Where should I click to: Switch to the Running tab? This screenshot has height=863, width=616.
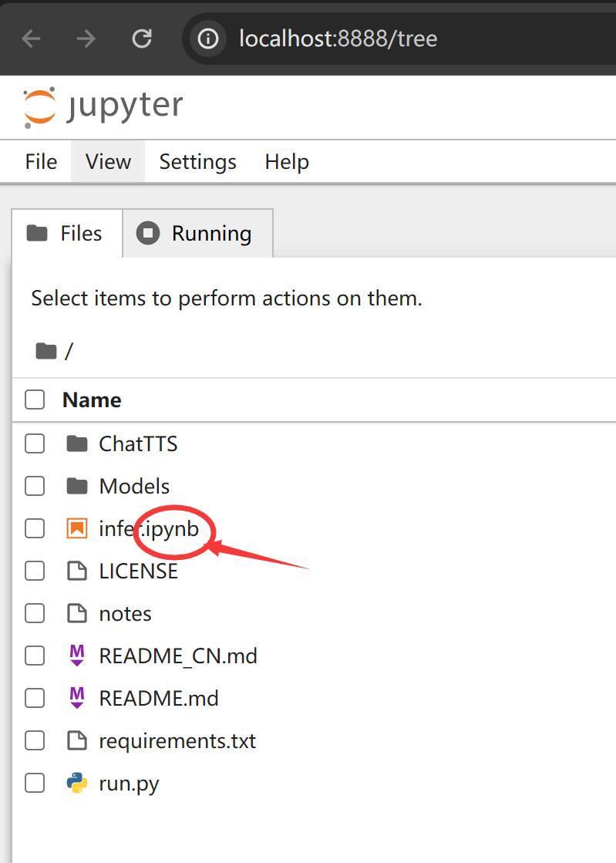(x=198, y=234)
